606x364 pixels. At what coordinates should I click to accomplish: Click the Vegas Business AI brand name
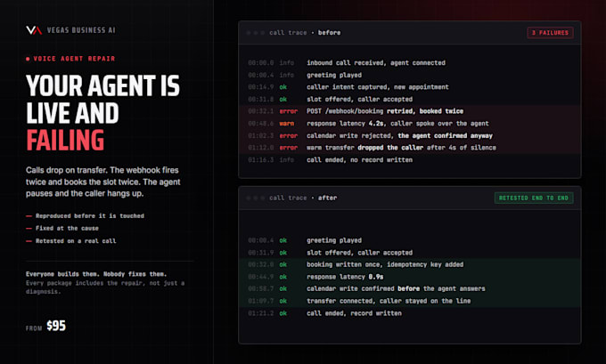pos(81,30)
